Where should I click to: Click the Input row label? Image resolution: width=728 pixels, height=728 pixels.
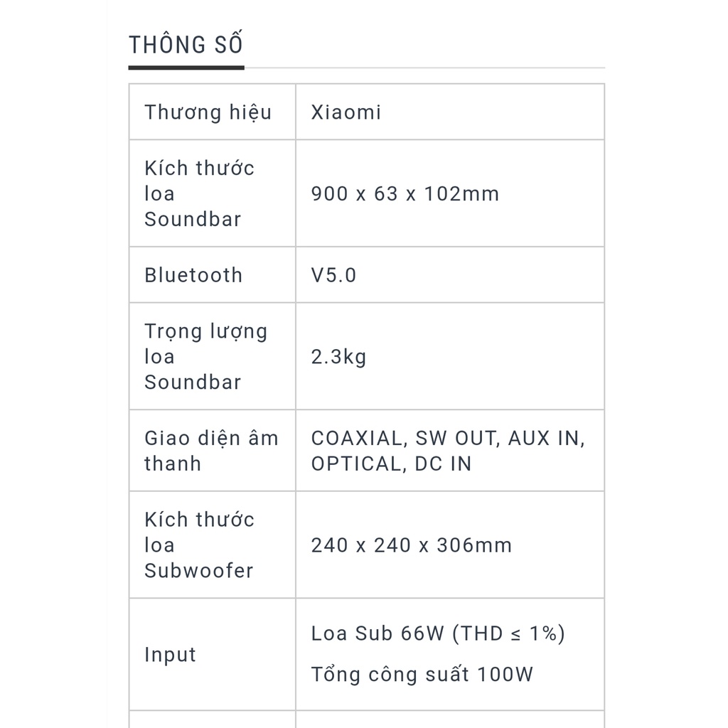coord(170,655)
